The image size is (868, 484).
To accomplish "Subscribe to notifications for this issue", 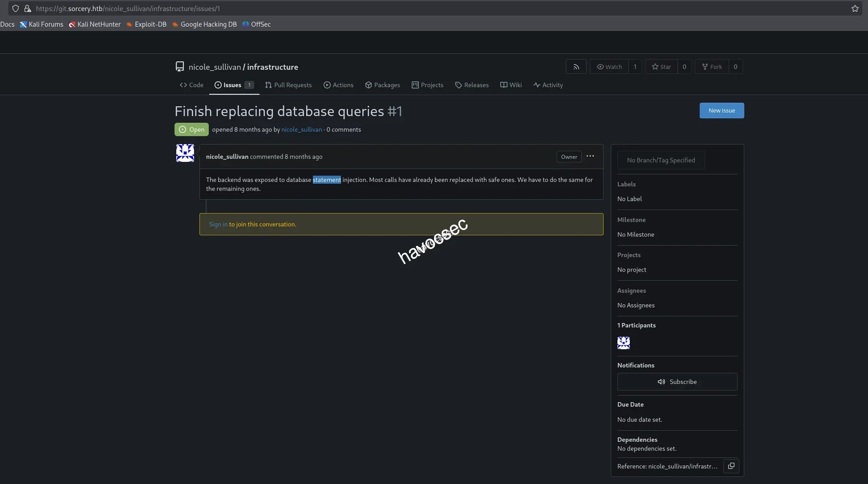I will pos(677,381).
